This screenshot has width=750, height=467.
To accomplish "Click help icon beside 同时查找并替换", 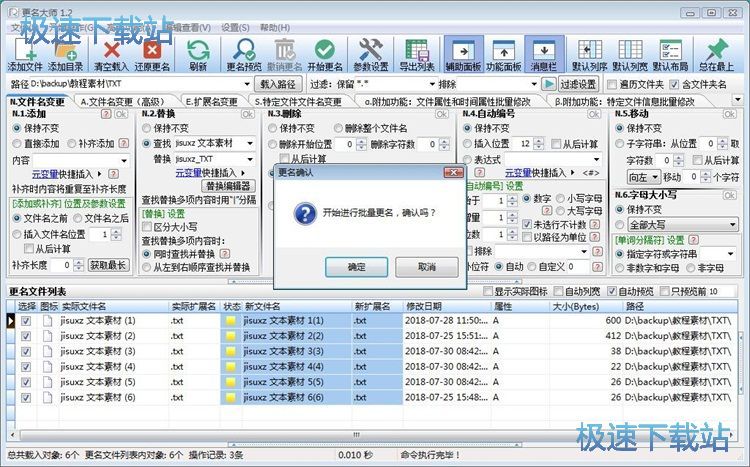I will 225,254.
